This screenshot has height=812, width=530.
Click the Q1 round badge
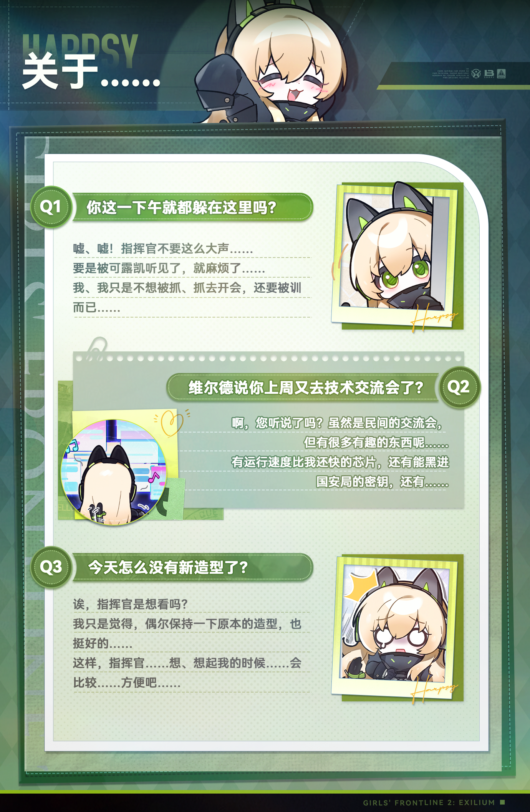point(51,207)
